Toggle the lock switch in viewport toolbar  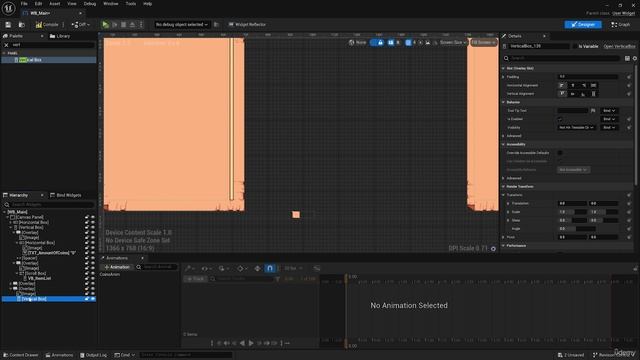click(377, 42)
